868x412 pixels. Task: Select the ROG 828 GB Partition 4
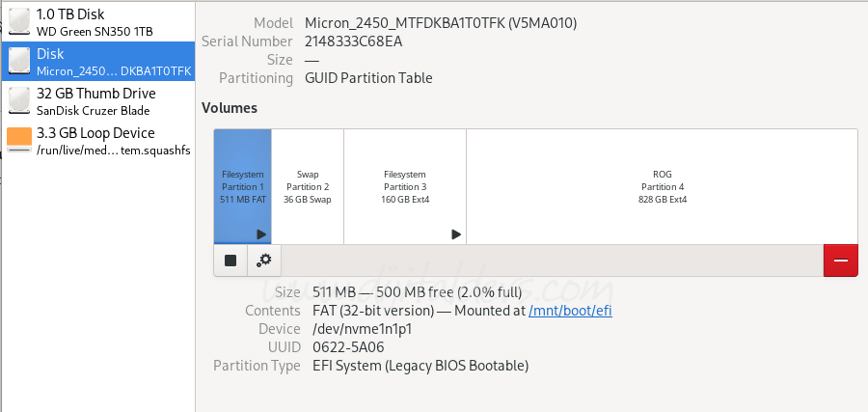click(663, 186)
